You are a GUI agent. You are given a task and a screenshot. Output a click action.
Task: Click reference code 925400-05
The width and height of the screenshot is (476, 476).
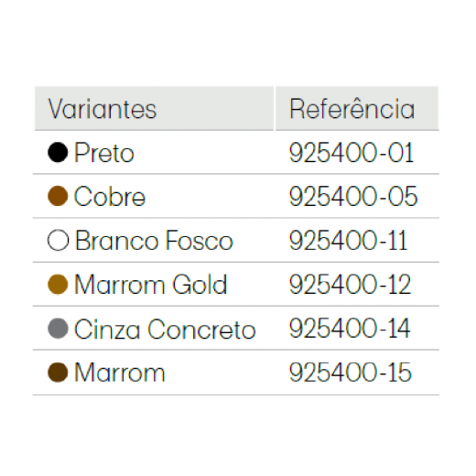353,196
